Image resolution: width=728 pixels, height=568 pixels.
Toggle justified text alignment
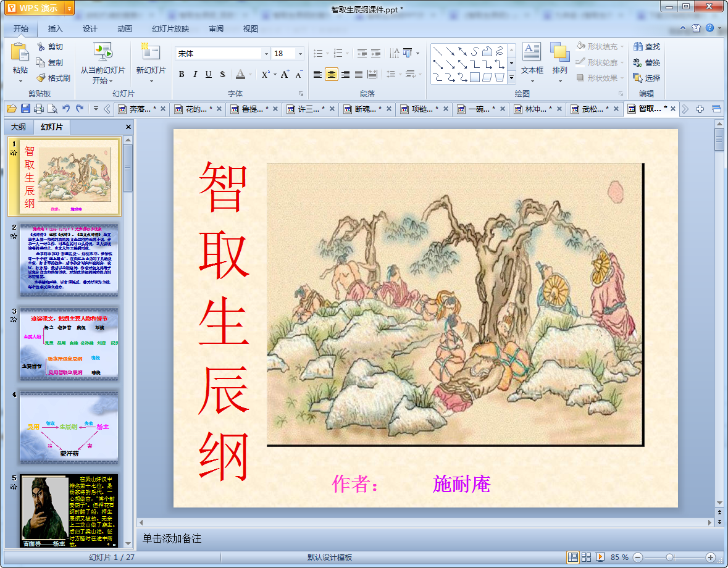click(x=359, y=74)
